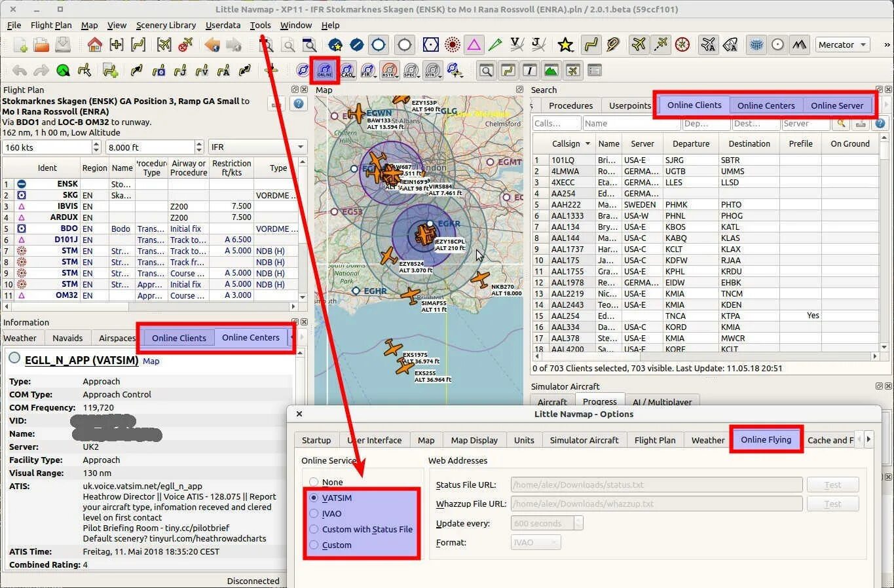Click the New Flight Plan toolbar icon
This screenshot has height=588, width=894.
pos(20,45)
